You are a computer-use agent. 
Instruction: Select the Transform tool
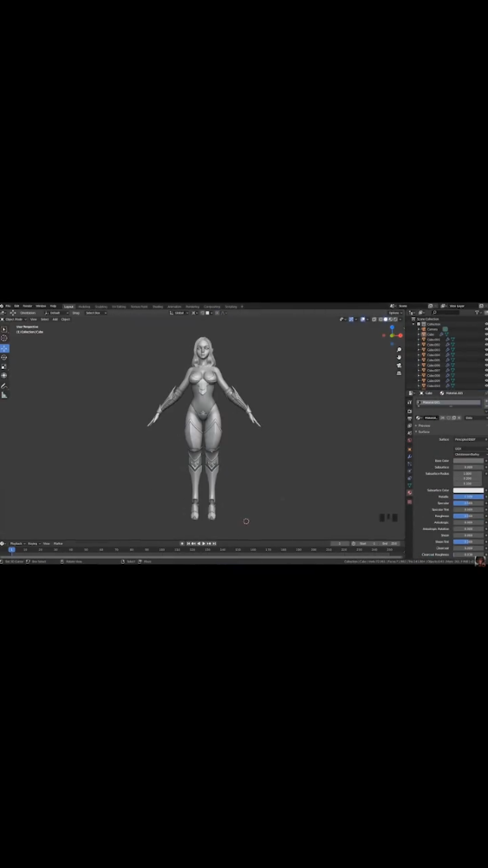coord(4,375)
